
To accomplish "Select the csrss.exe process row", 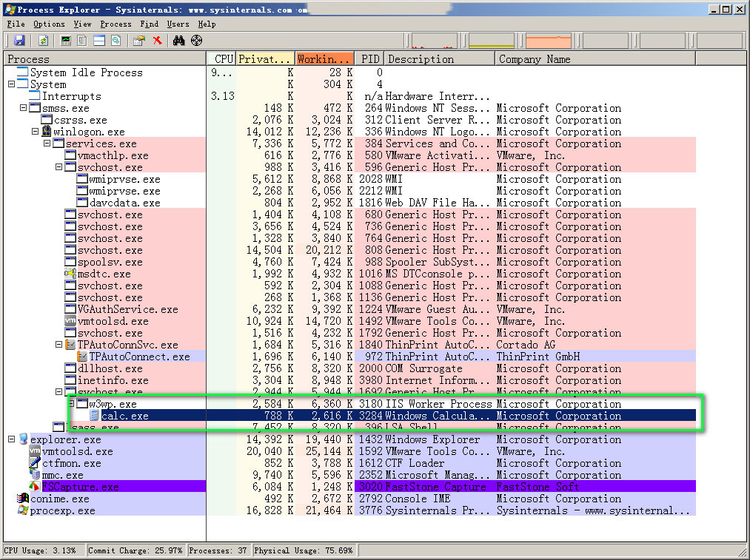I will 350,120.
